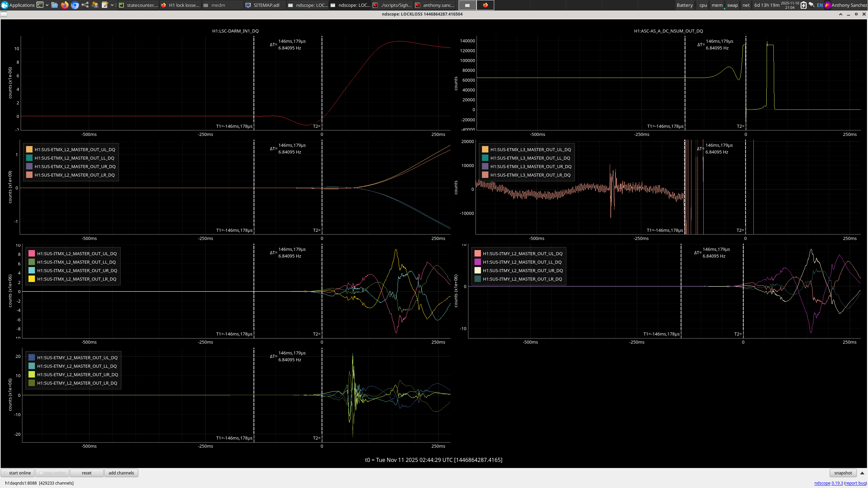Toggle the ETMX_L2_MASTER_OUT_UL_DQ legend entry
This screenshot has width=868, height=488.
coord(75,149)
